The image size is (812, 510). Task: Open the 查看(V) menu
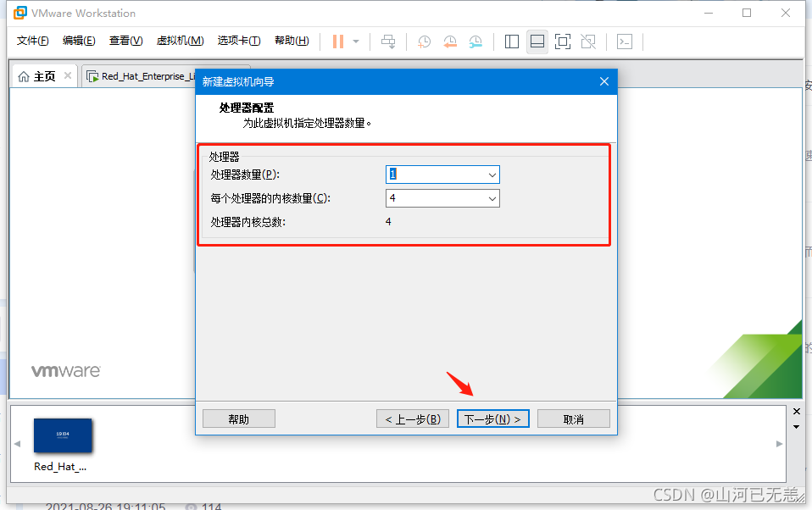(125, 41)
